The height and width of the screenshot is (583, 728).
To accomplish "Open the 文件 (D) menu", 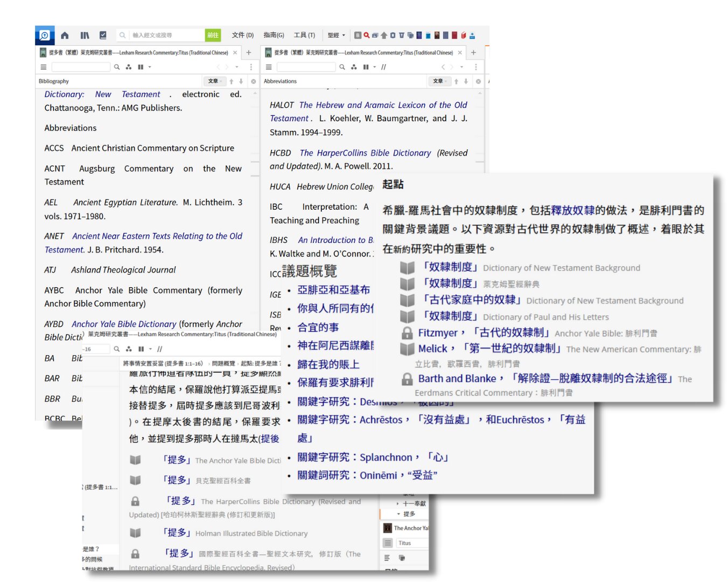I will point(242,35).
